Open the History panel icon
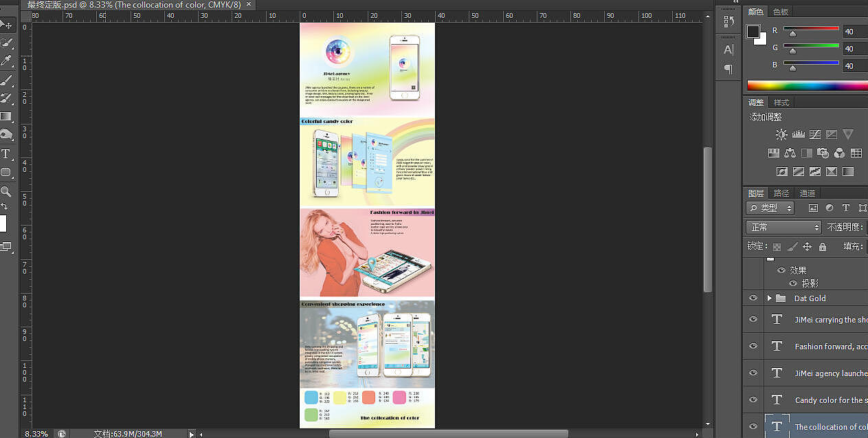Image resolution: width=868 pixels, height=438 pixels. 728,22
